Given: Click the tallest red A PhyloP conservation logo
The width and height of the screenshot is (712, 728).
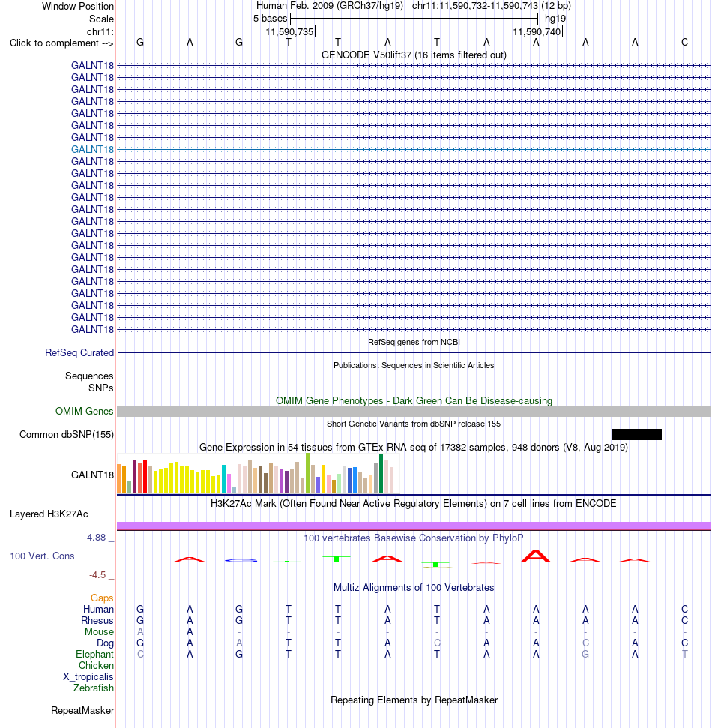Looking at the screenshot, I should (x=536, y=556).
